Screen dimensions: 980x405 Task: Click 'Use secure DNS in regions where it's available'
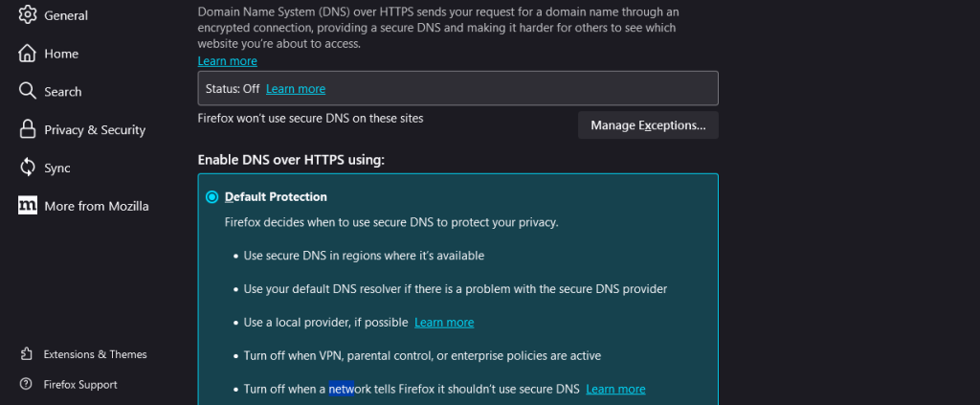364,256
